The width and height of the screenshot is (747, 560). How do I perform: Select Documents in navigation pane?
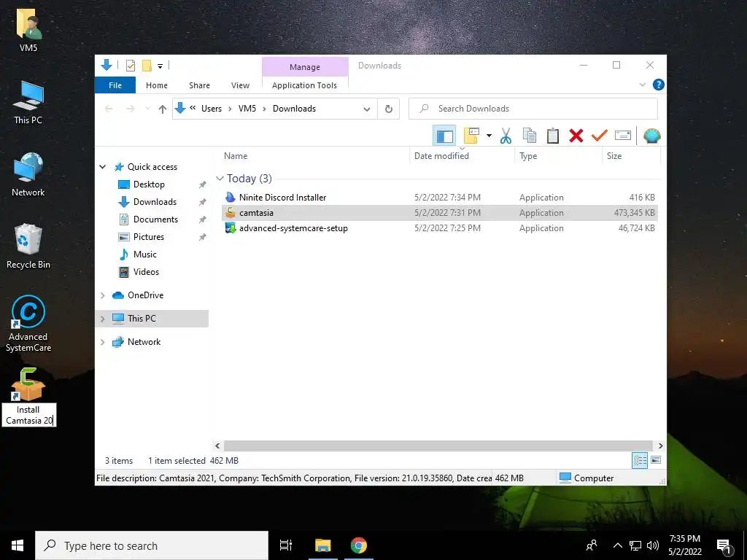click(156, 219)
